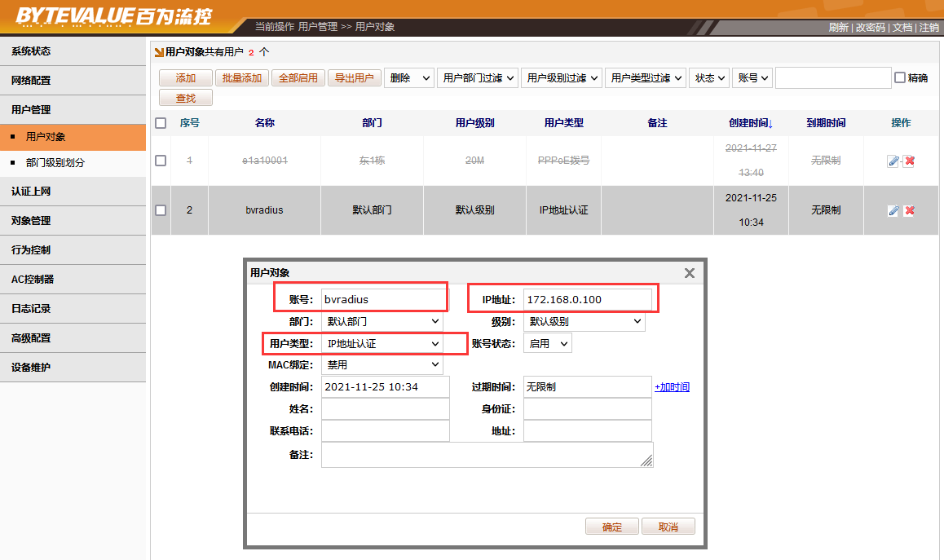Click red delete icon for bvradius row
This screenshot has height=560, width=944.
pos(909,210)
